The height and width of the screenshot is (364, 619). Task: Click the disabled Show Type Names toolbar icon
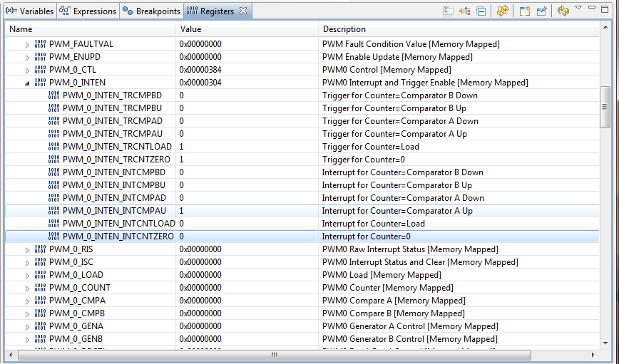click(448, 11)
